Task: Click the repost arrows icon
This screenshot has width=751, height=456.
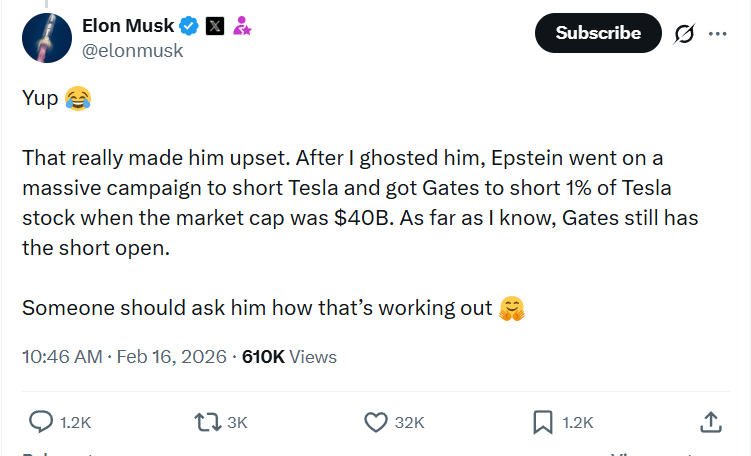Action: 208,422
